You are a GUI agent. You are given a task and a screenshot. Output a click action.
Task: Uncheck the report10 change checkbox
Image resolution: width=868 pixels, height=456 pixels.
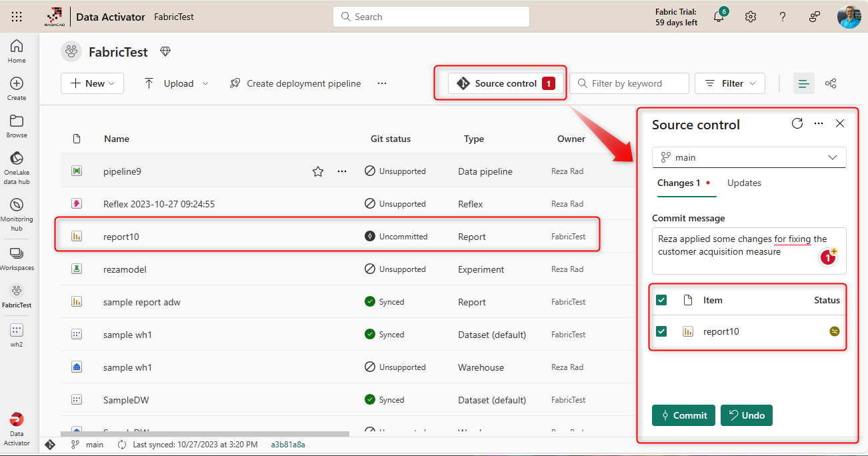pyautogui.click(x=661, y=331)
